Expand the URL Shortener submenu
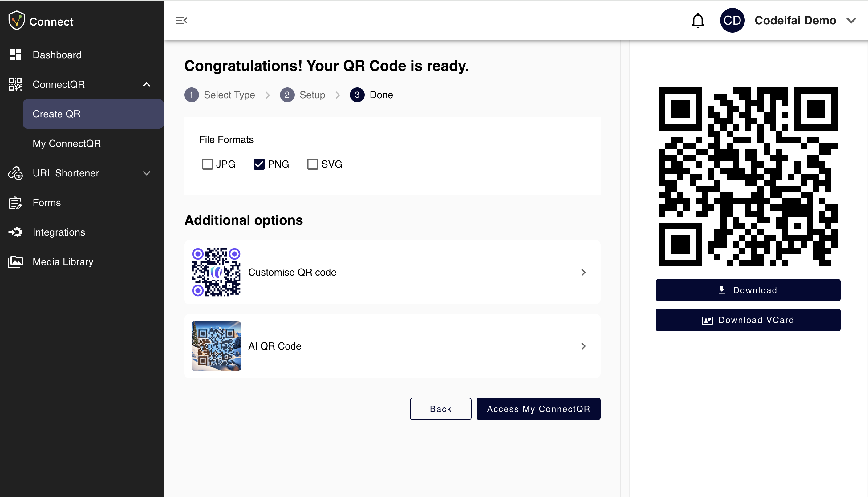 click(146, 173)
